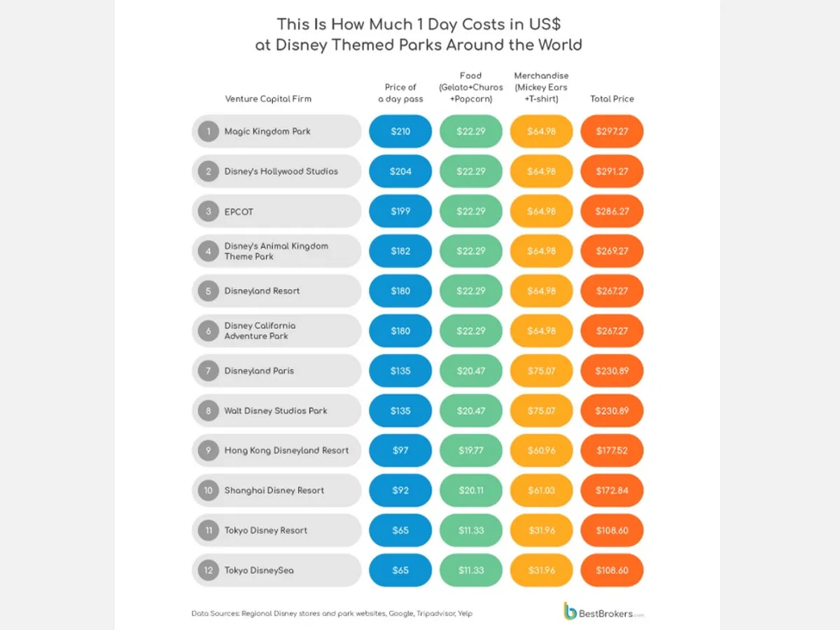
Task: Click the BestBrokers logo icon
Action: (x=570, y=610)
